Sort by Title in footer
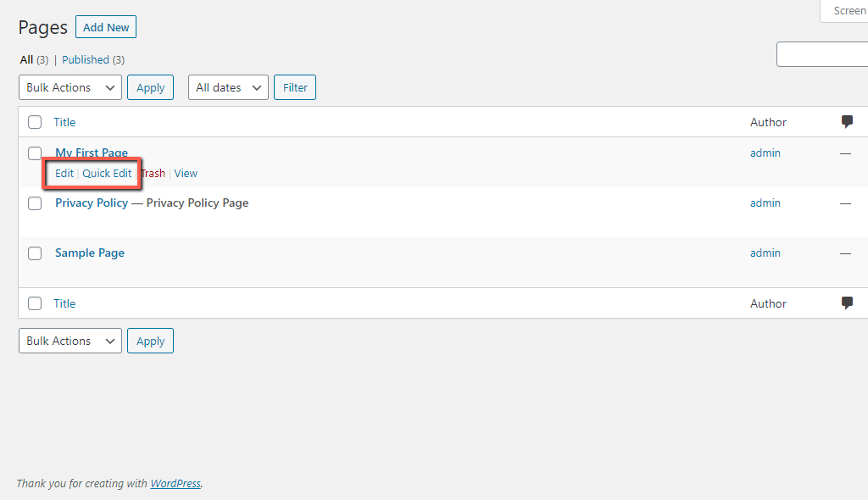The height and width of the screenshot is (500, 868). (64, 303)
